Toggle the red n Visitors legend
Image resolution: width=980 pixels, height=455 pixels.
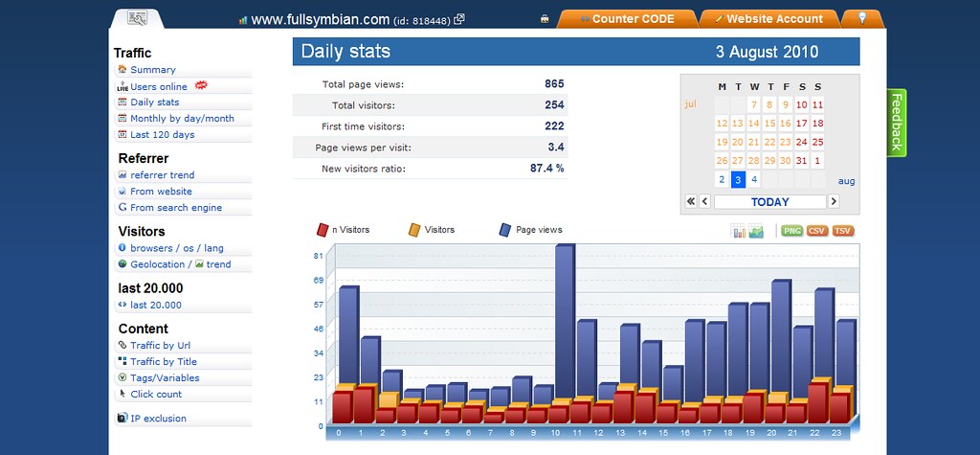[x=343, y=230]
